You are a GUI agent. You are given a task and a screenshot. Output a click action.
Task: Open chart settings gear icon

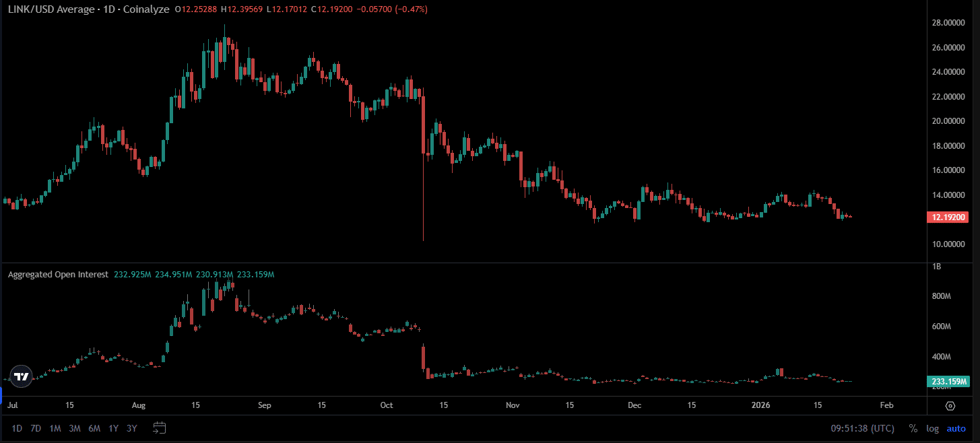pos(950,406)
